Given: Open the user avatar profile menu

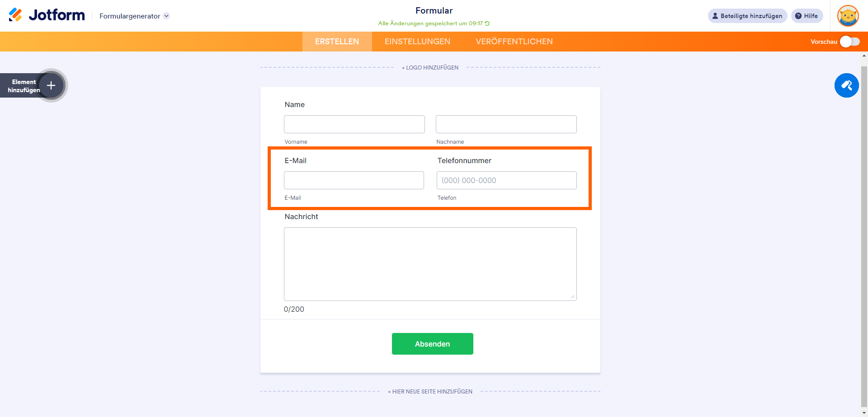Looking at the screenshot, I should (848, 16).
